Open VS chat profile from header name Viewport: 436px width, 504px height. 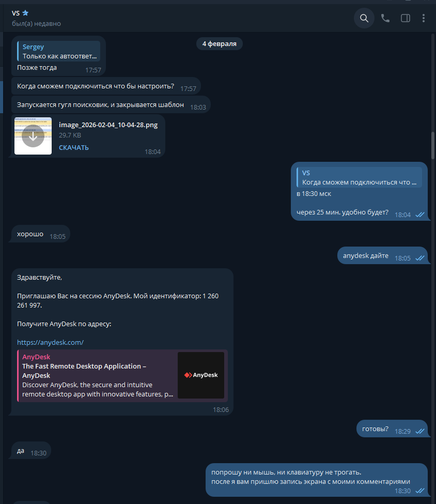[x=15, y=13]
